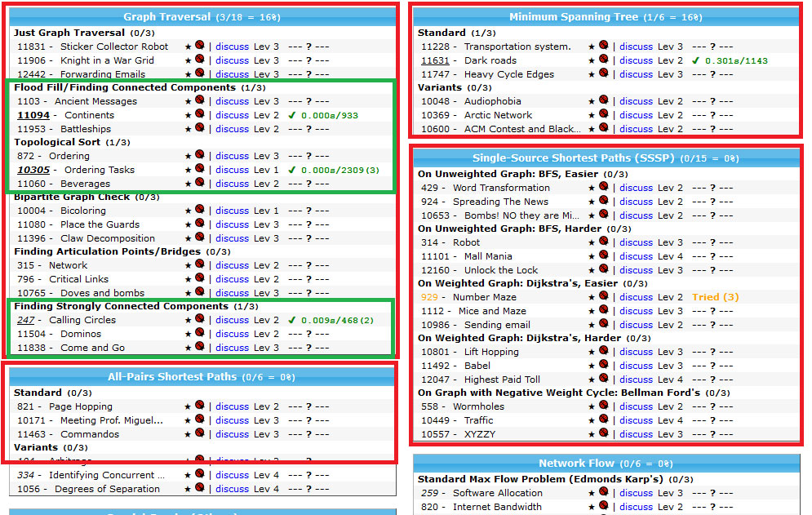
Task: Open discuss link for Heavy Cycle Edges
Action: coord(636,74)
